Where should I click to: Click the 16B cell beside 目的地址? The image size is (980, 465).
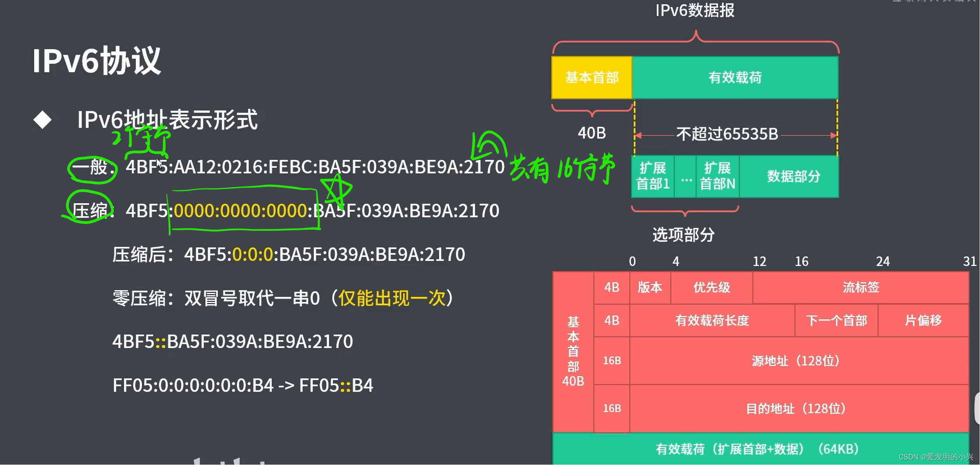pyautogui.click(x=612, y=409)
